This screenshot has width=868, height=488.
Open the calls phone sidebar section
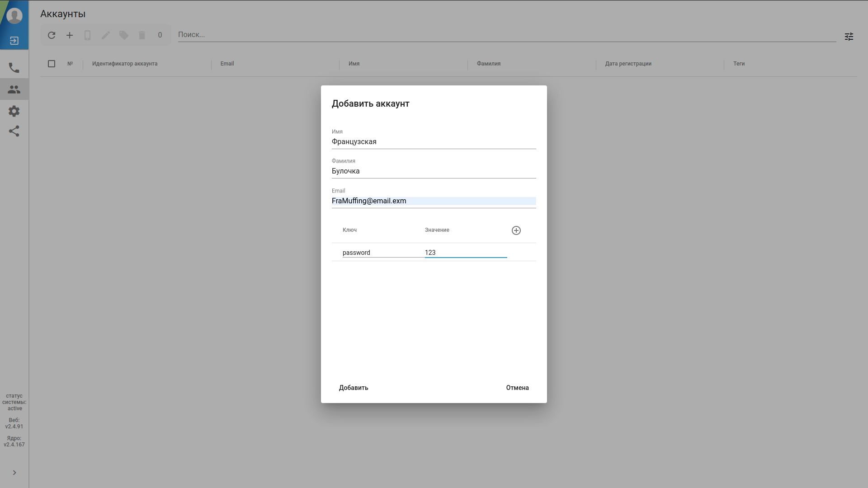(14, 68)
